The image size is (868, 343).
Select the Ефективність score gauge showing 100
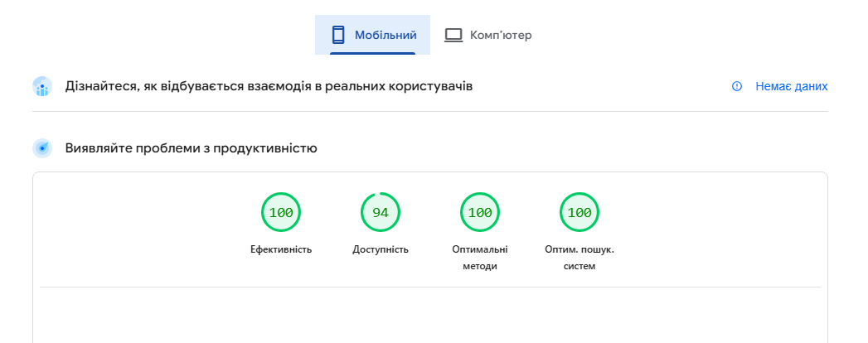281,212
